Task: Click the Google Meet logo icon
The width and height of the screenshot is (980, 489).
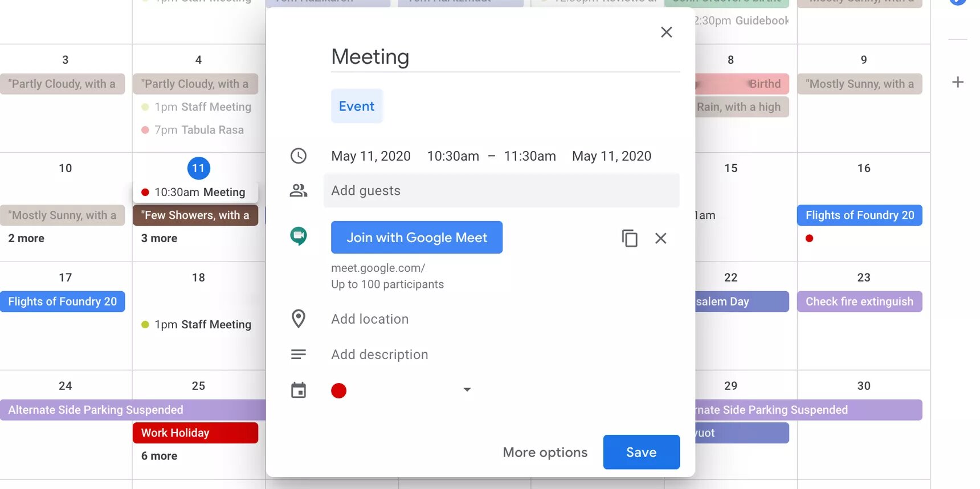Action: click(299, 236)
